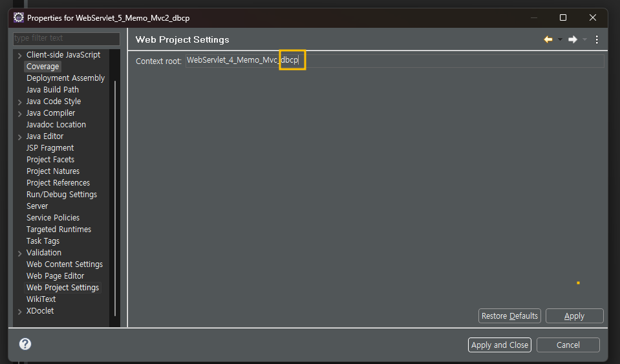
Task: Open Java Build Path settings
Action: 52,90
